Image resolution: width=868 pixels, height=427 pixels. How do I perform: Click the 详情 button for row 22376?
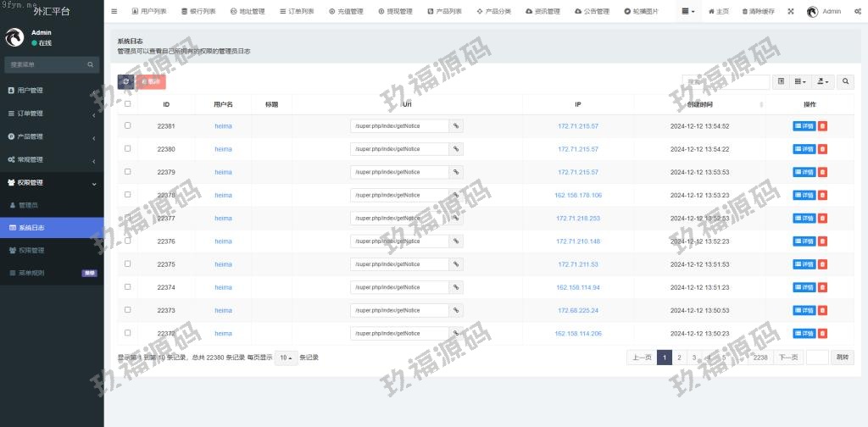pos(804,241)
